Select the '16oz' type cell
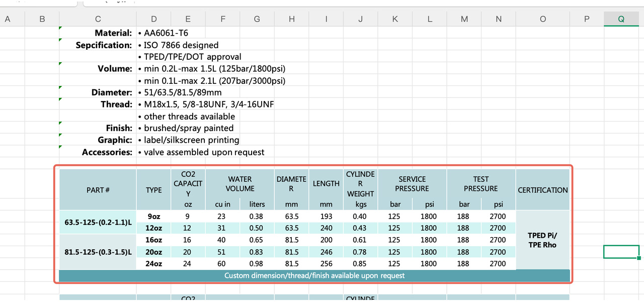 [153, 240]
